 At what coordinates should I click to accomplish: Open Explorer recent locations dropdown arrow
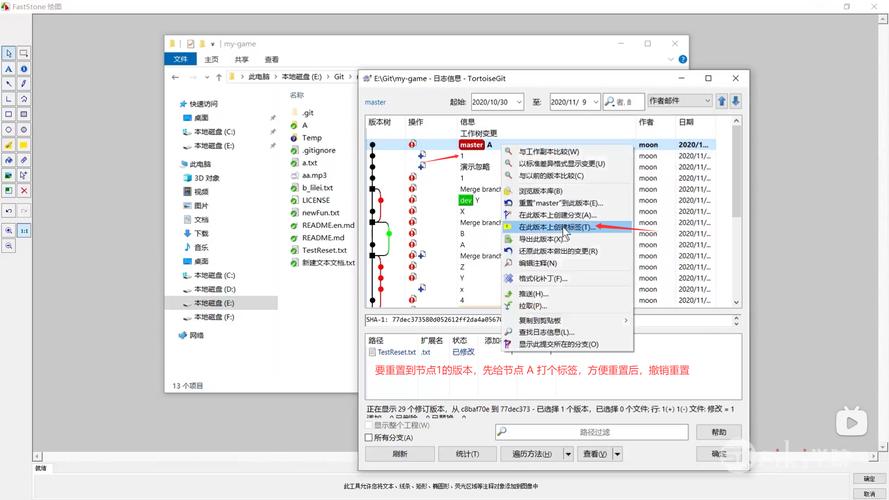207,77
